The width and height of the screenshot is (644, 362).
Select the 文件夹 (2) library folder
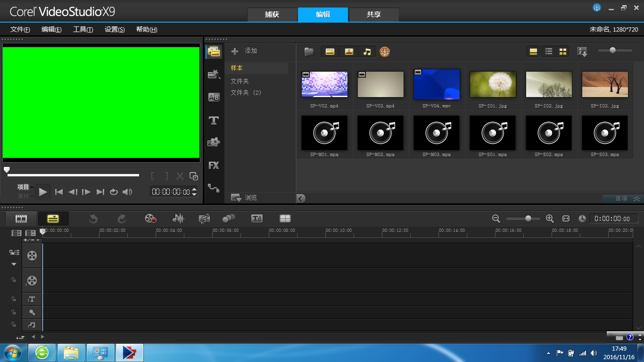(x=246, y=92)
